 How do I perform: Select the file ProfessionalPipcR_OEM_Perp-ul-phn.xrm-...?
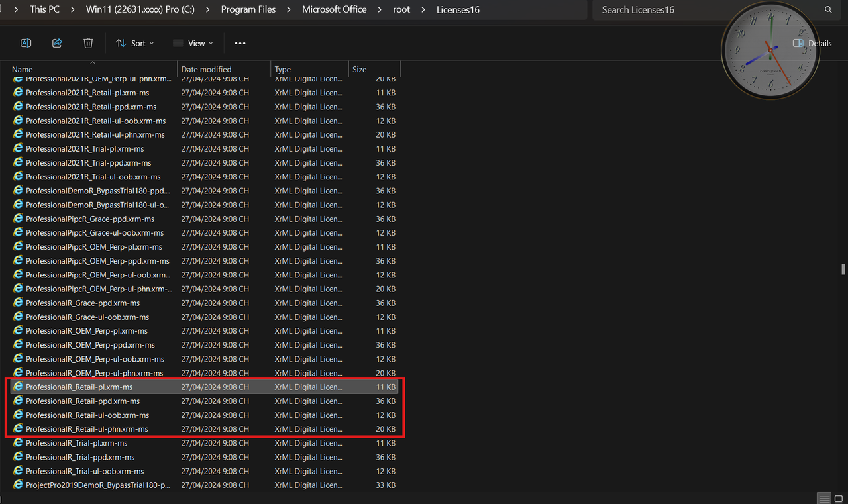204,289
